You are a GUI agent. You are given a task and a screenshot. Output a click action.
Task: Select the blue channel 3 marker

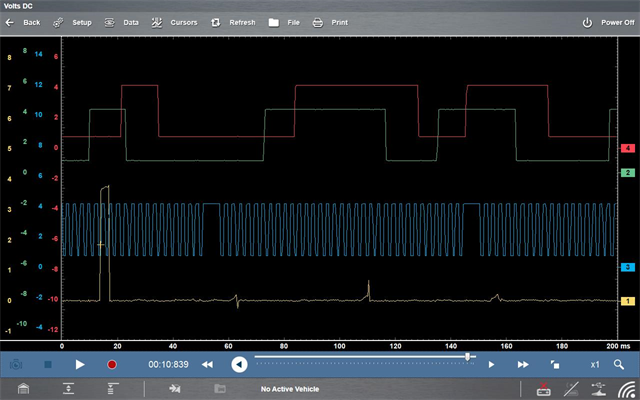(627, 267)
